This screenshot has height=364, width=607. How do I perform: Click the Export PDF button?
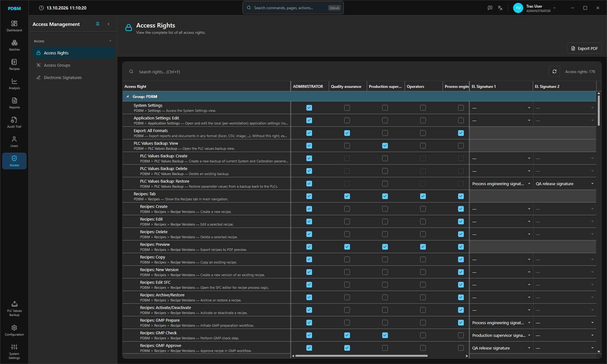pos(584,48)
